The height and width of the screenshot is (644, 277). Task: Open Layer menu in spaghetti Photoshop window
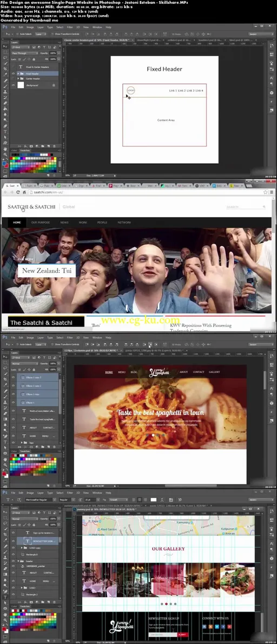tap(40, 338)
